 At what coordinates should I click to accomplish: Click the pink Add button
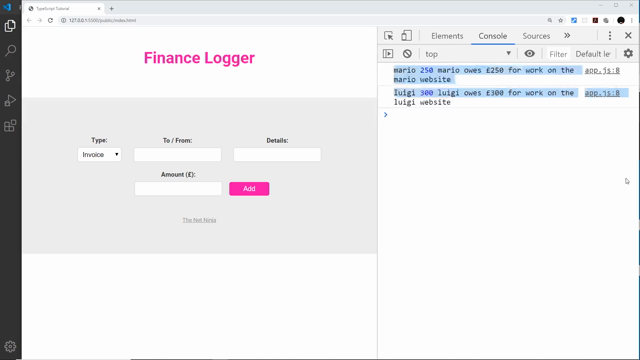tap(249, 189)
